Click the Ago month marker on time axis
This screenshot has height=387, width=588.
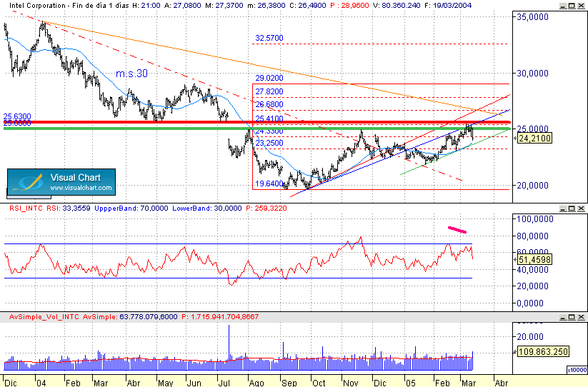(x=256, y=383)
